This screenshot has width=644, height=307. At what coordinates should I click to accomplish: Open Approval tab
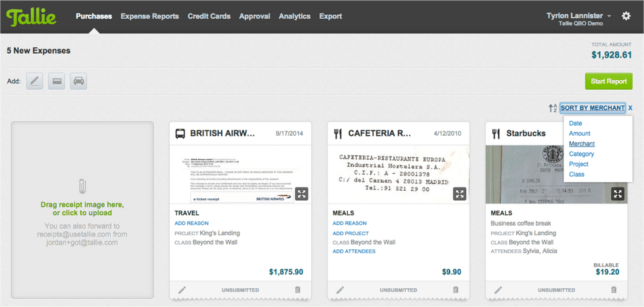coord(255,17)
